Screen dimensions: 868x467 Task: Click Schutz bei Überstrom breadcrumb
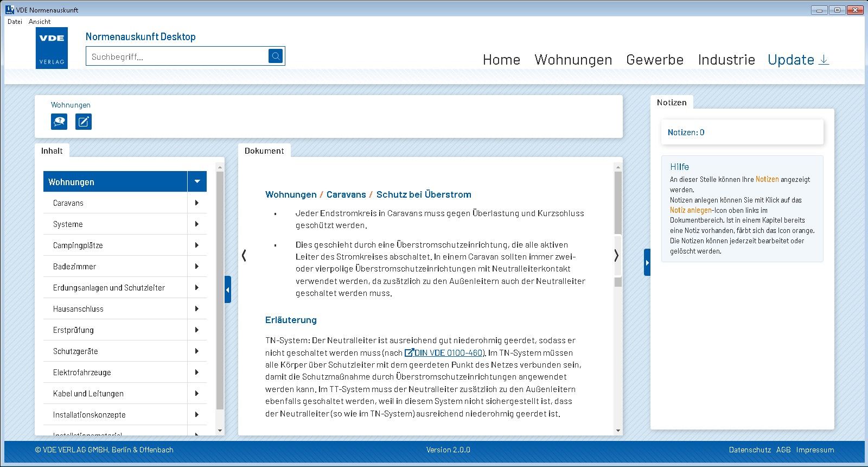pyautogui.click(x=424, y=194)
